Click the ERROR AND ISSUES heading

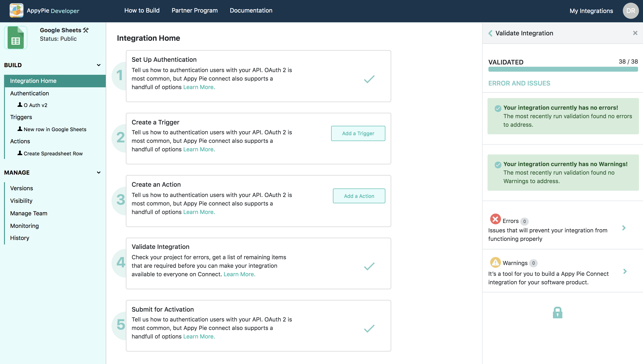point(519,83)
